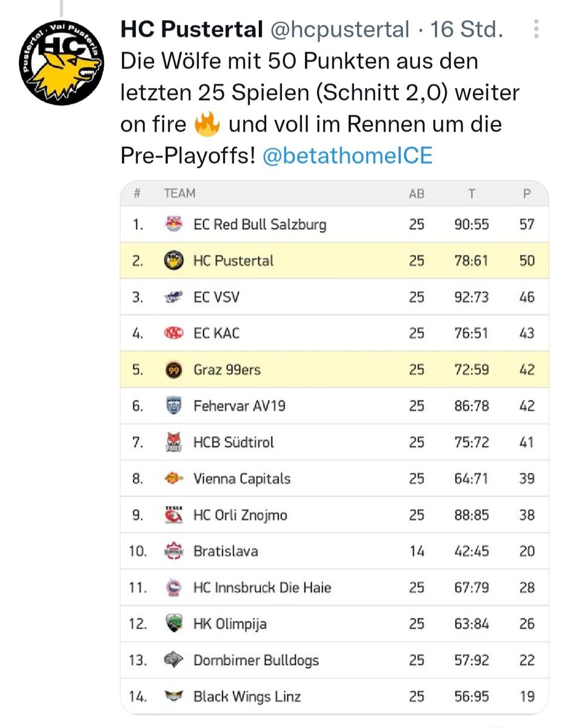This screenshot has height=728, width=568.
Task: Click the EC KAC red logo
Action: (x=173, y=333)
